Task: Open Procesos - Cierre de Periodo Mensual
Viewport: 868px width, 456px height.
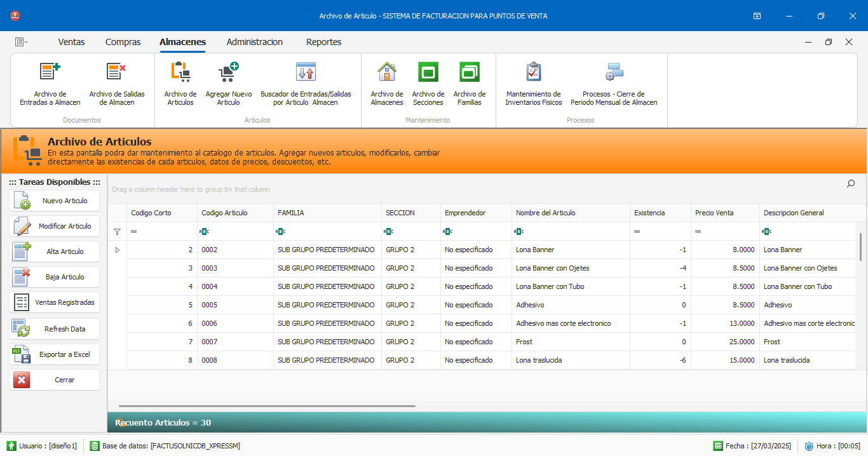Action: coord(614,83)
